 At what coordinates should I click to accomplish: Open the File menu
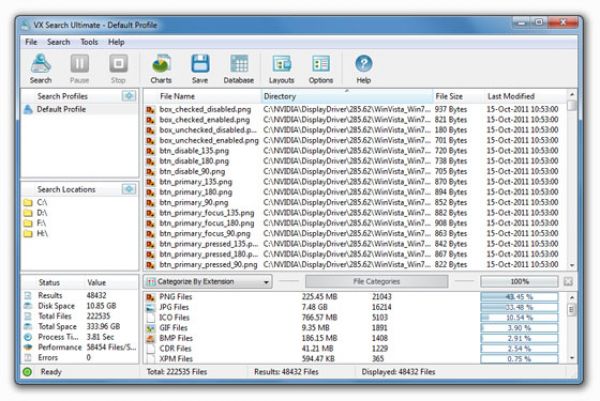[x=30, y=42]
